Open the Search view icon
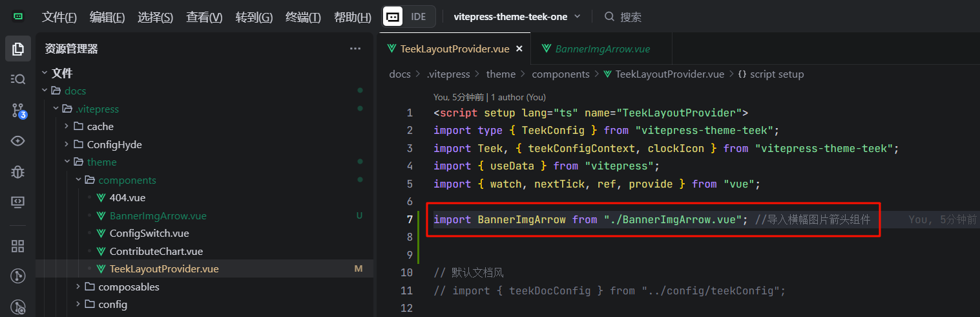Screen dimensions: 980x317 coord(18,79)
